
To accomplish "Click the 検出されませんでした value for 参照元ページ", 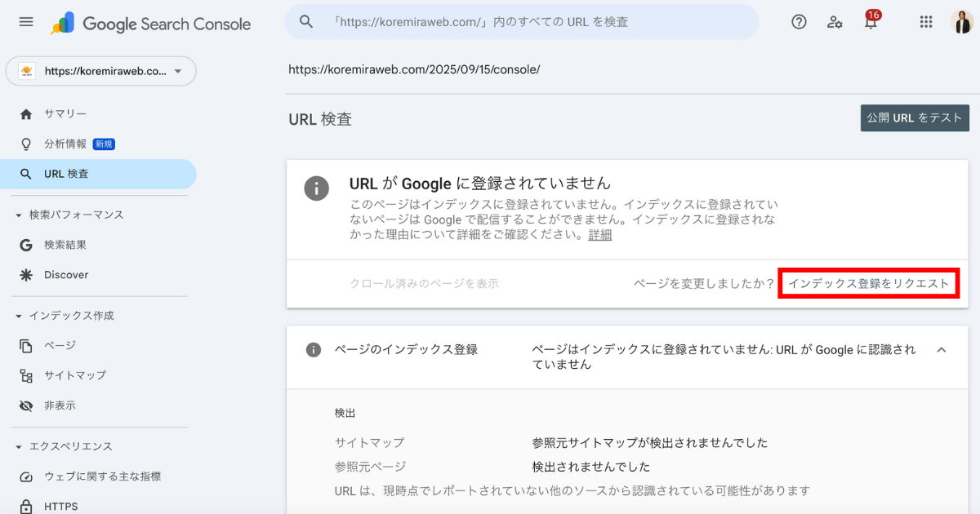I will coord(591,467).
